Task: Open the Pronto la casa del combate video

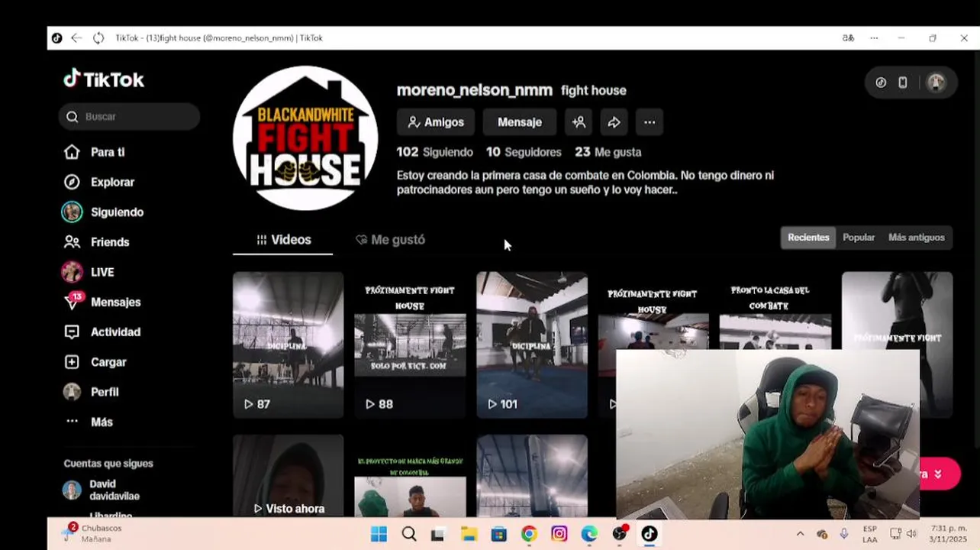Action: click(775, 311)
